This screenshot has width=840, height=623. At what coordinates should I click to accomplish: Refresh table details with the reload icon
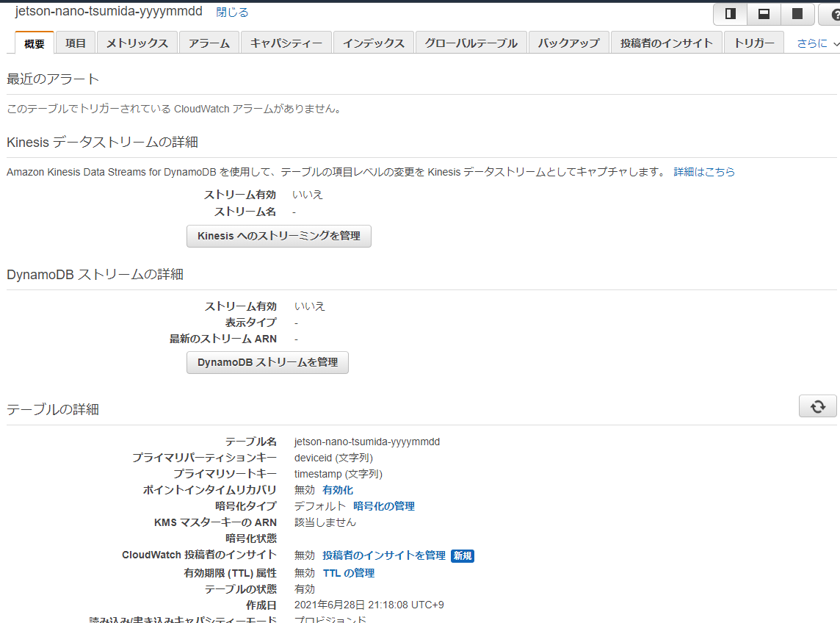point(817,406)
